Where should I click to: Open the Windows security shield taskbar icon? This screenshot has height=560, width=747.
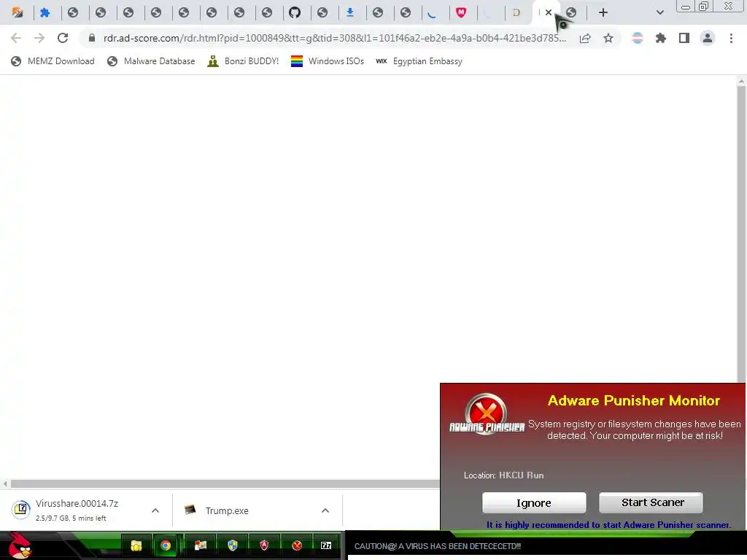[x=233, y=545]
